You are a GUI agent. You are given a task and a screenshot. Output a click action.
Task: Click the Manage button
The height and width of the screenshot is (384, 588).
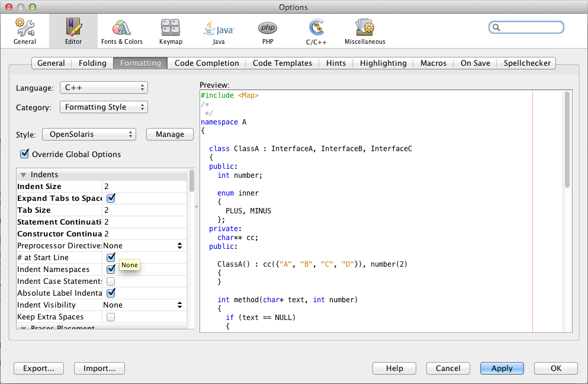(169, 134)
